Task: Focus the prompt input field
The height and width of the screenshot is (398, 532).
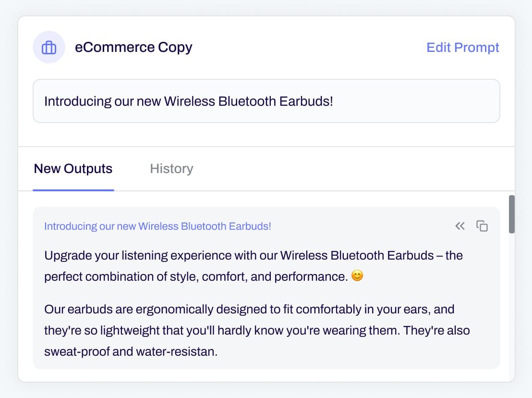Action: [x=266, y=101]
